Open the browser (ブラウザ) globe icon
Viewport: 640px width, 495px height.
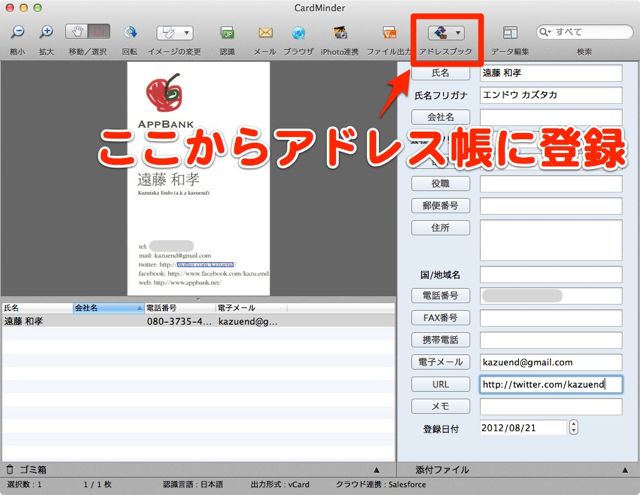[x=298, y=33]
